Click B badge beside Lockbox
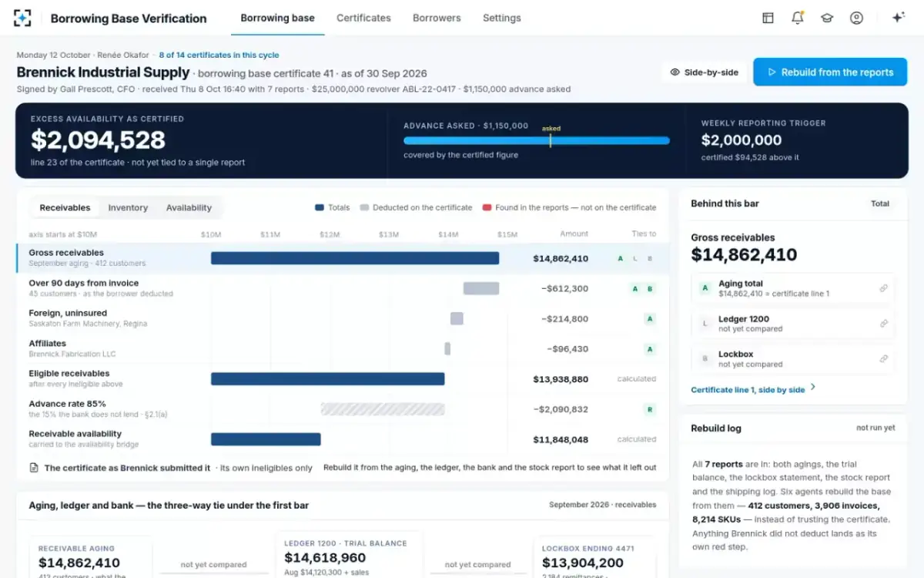The height and width of the screenshot is (578, 924). [705, 359]
